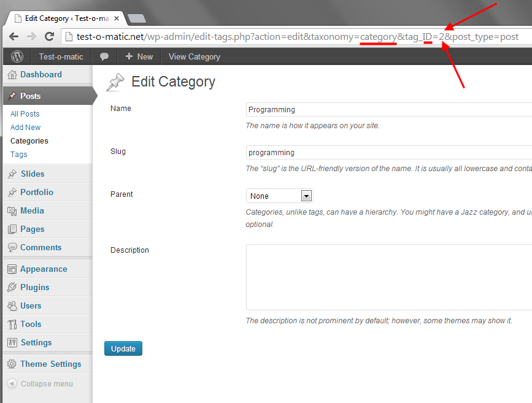532x403 pixels.
Task: Click the Slug text field
Action: click(x=388, y=153)
